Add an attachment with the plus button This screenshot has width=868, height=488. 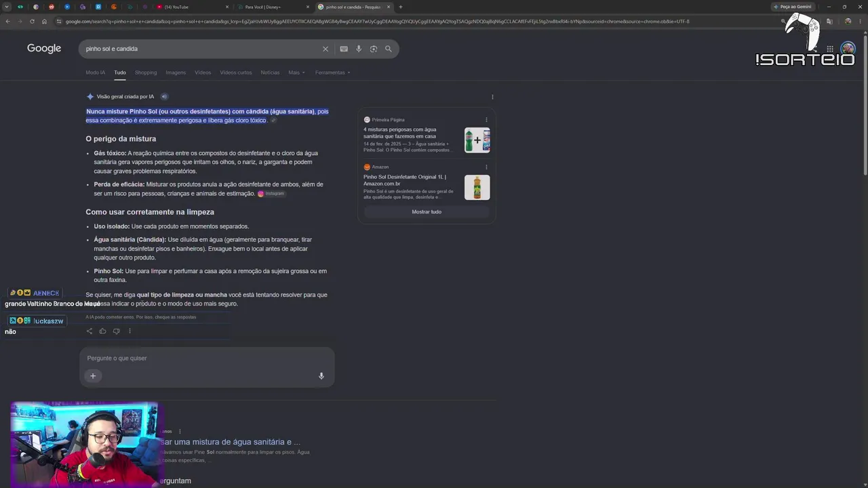point(93,376)
